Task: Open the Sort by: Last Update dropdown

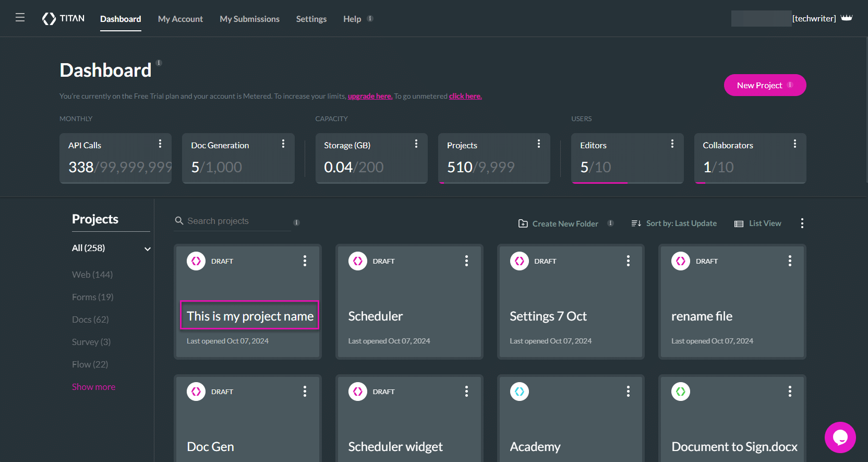Action: (674, 223)
